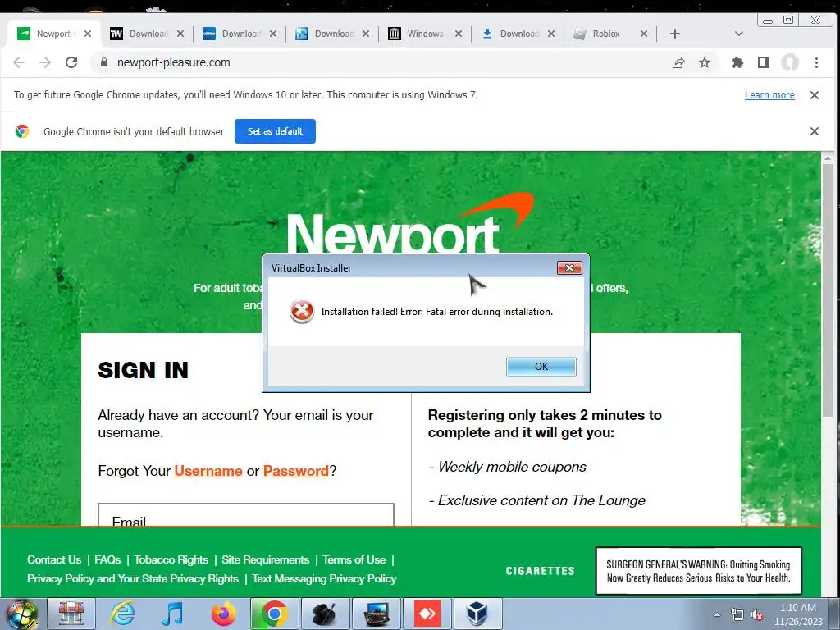Open the Terms of Use link

pyautogui.click(x=354, y=559)
